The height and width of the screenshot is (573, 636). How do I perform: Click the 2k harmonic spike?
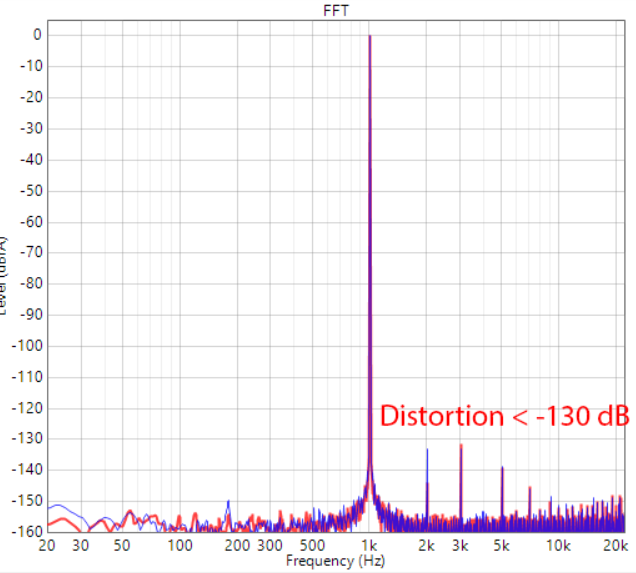coord(427,489)
